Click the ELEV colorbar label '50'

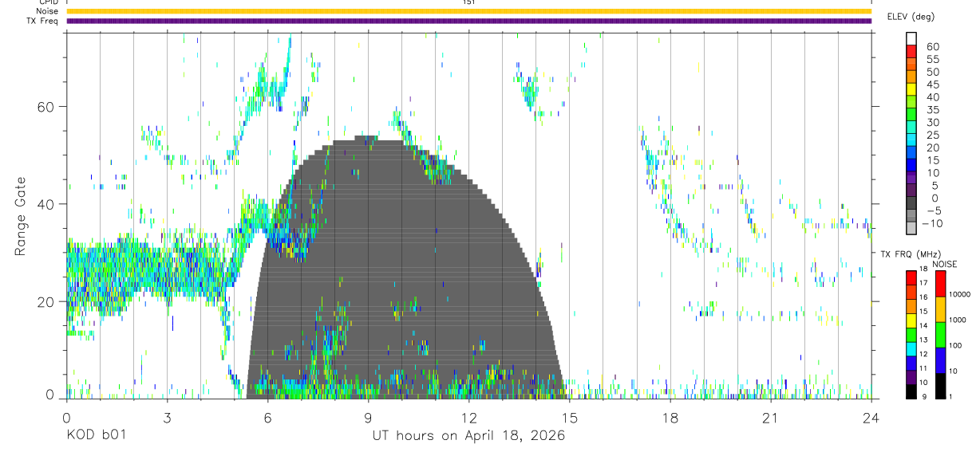click(x=932, y=72)
